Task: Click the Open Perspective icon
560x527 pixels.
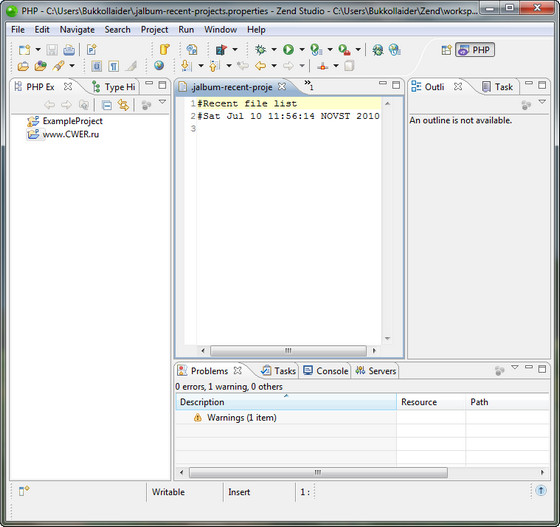Action: click(446, 50)
